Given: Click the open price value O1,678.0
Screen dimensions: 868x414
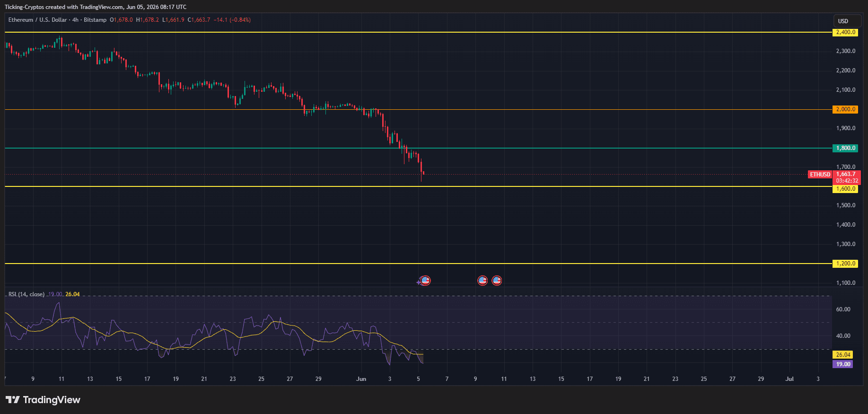Looking at the screenshot, I should point(122,20).
